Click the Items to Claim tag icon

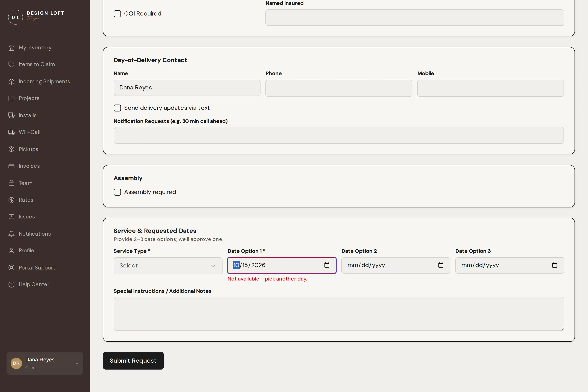(x=11, y=64)
